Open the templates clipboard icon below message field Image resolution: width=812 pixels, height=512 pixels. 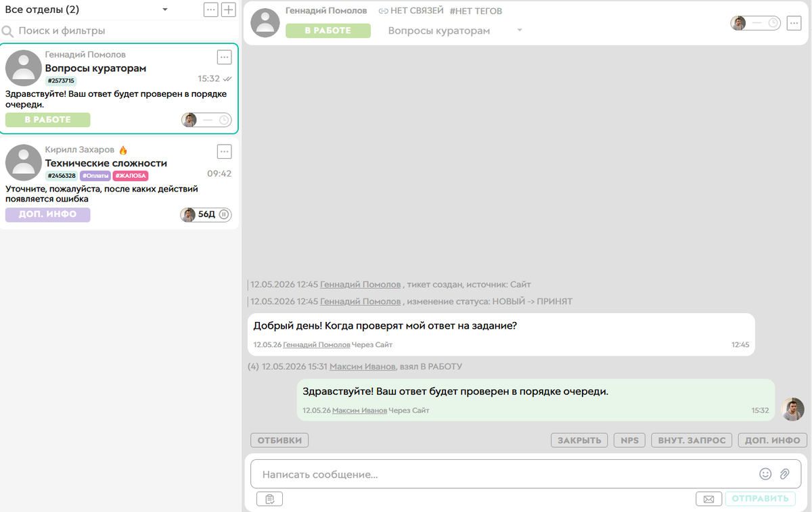pyautogui.click(x=269, y=499)
